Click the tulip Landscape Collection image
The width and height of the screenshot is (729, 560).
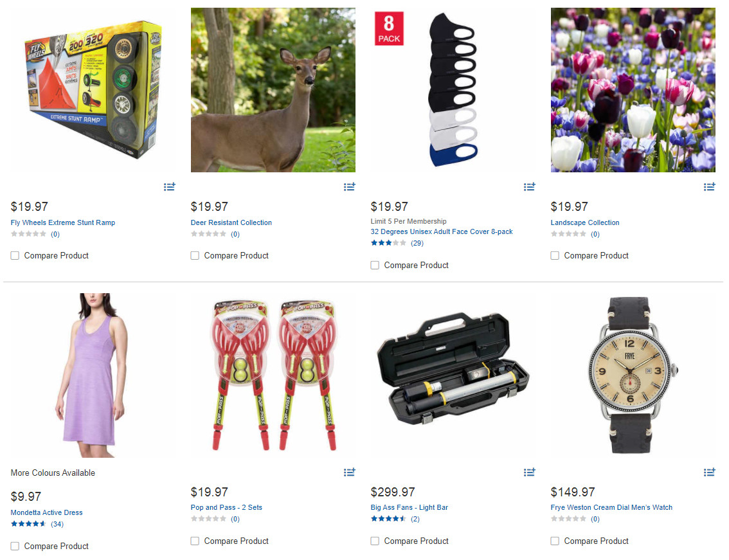(633, 90)
